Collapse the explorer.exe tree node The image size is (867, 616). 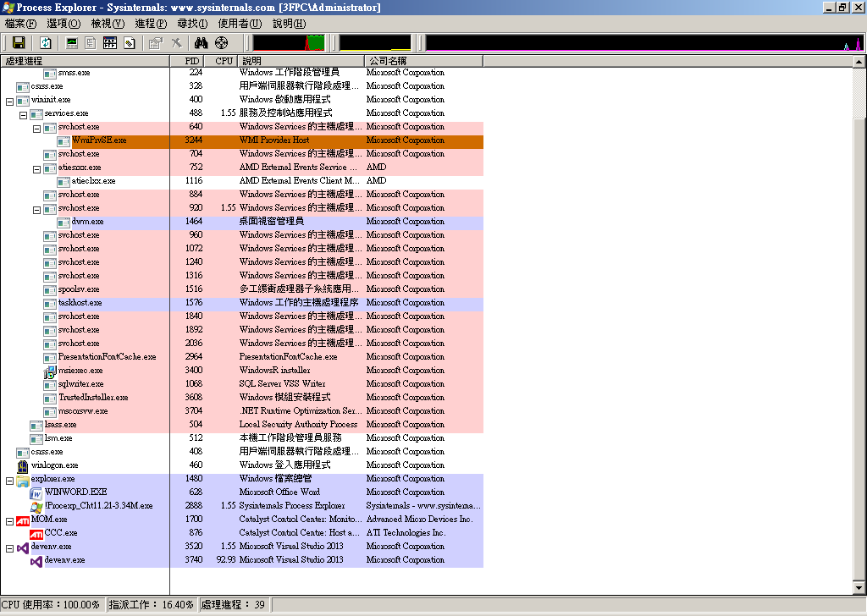[9, 481]
